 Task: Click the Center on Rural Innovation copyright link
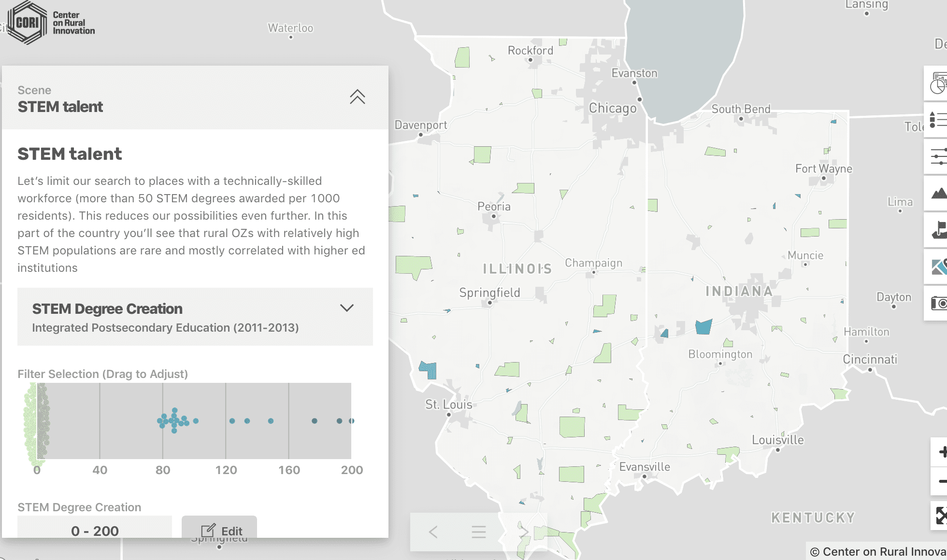878,551
